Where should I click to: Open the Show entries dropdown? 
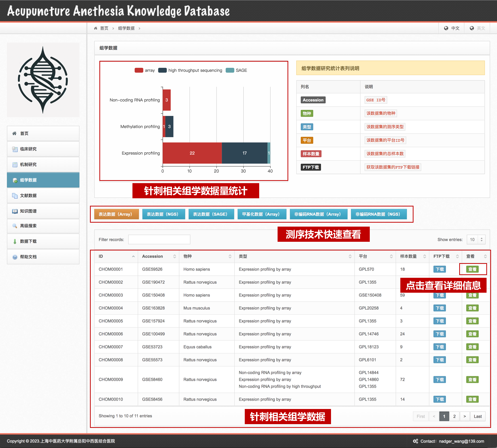point(476,240)
